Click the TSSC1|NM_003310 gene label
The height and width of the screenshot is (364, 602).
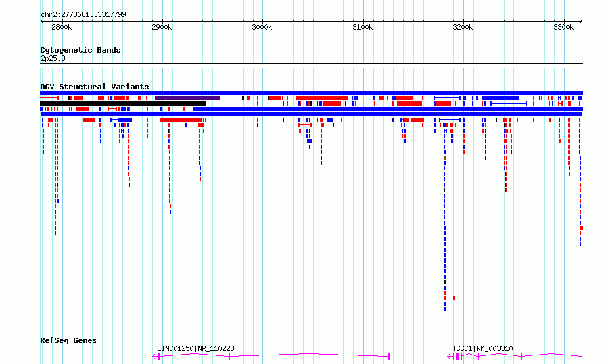[x=482, y=348]
